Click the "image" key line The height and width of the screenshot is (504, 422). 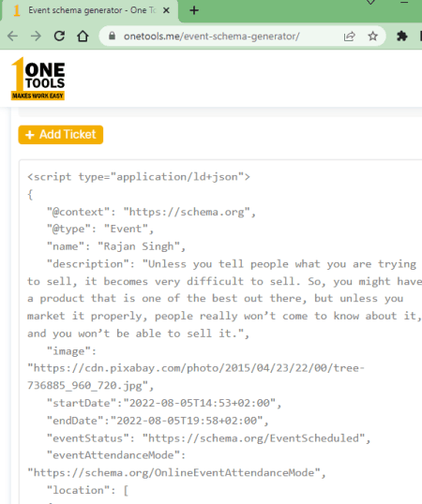(x=71, y=351)
